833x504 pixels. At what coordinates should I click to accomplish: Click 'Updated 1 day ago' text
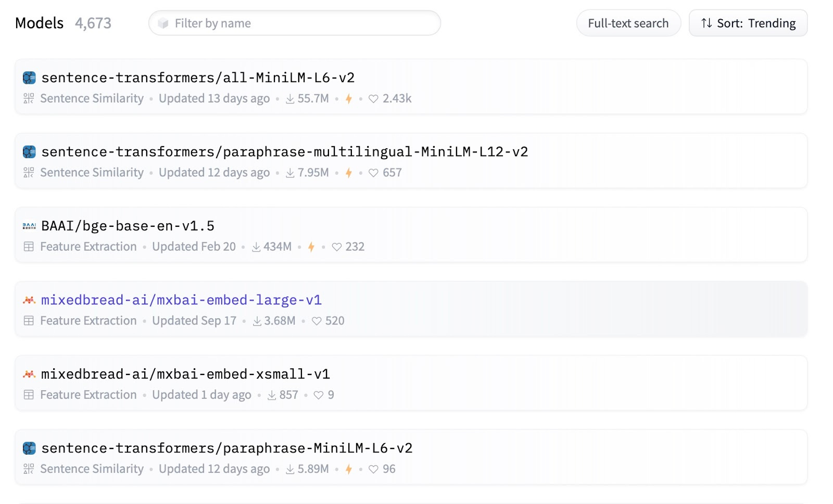click(x=201, y=395)
